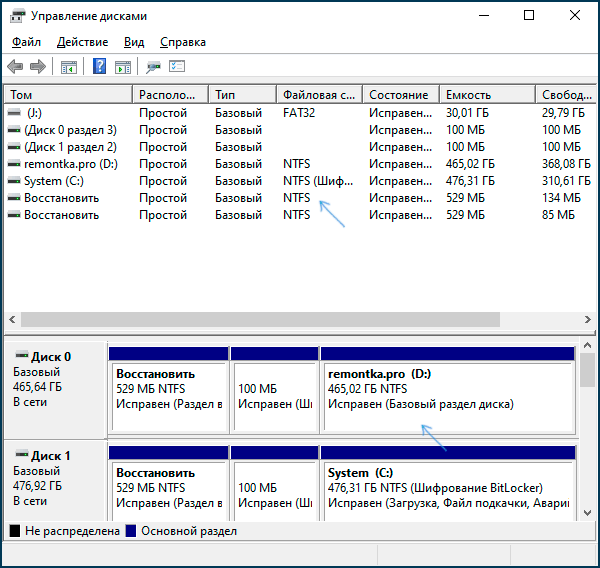Open the Действие menu
The width and height of the screenshot is (600, 568).
pos(83,42)
